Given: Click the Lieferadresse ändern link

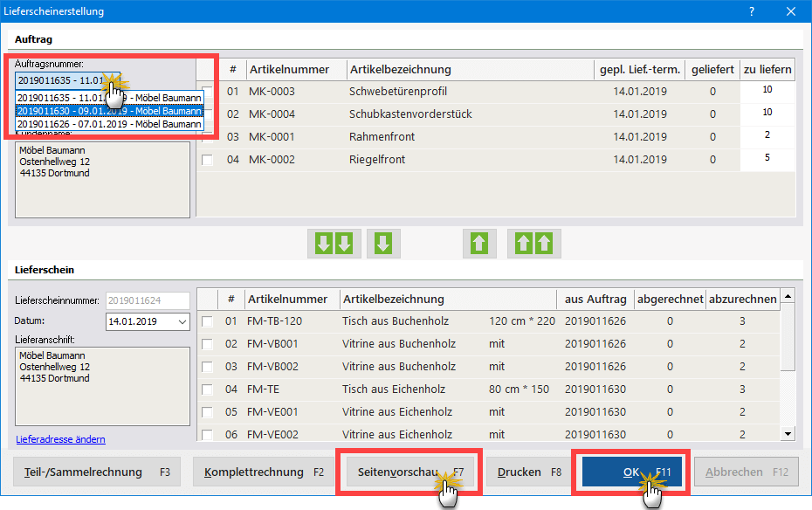Looking at the screenshot, I should coord(60,439).
